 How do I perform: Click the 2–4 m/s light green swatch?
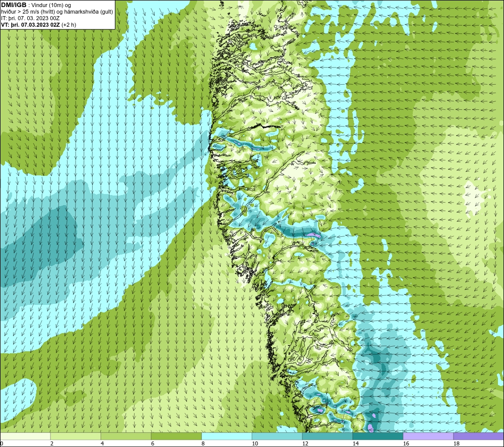76,436
